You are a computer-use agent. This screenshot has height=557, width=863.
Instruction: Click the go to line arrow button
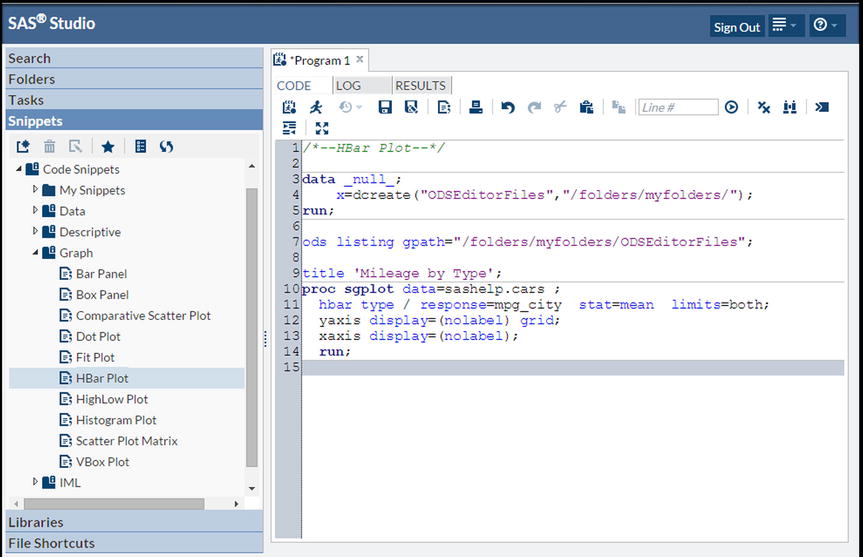coord(731,107)
